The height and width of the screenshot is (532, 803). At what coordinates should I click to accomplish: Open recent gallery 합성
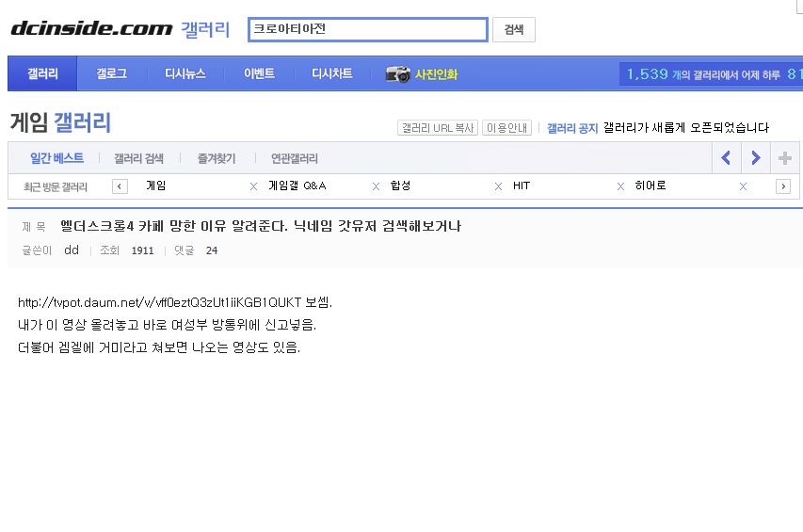[x=400, y=185]
